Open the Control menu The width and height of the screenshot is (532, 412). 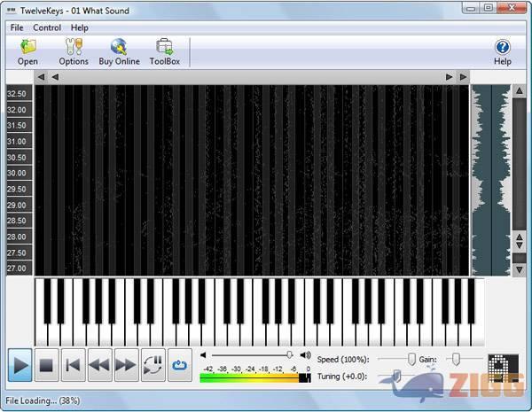tap(47, 27)
